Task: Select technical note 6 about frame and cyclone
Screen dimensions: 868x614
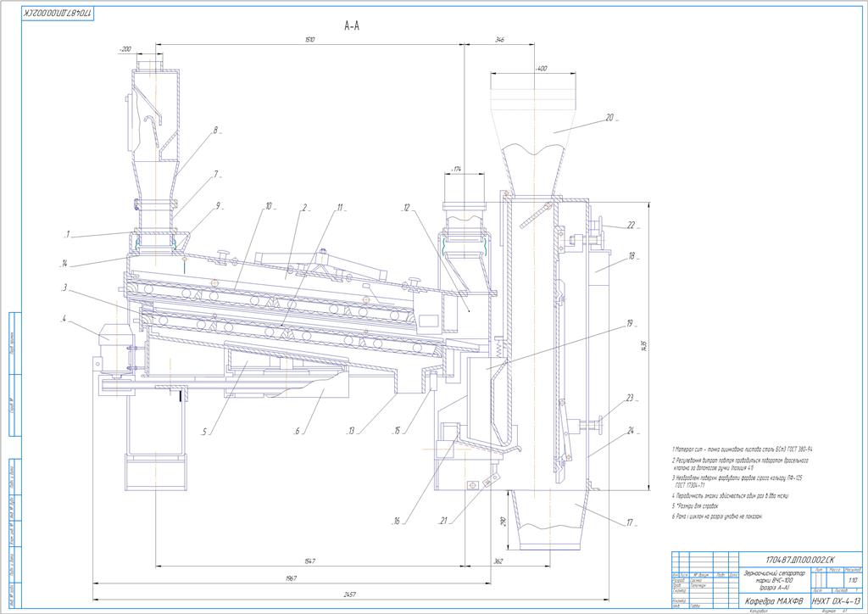Action: point(717,516)
